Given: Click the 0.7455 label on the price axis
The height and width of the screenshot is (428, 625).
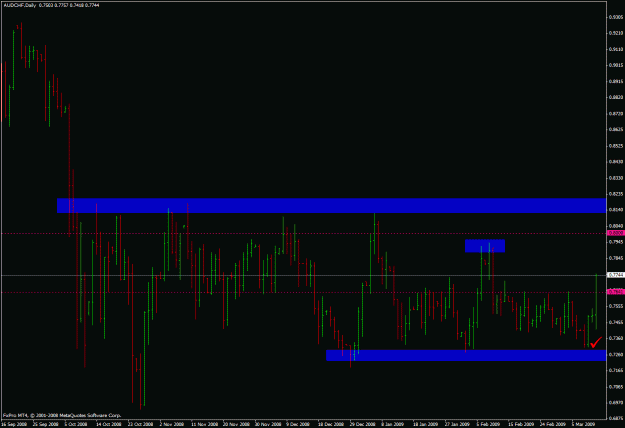Looking at the screenshot, I should pos(616,322).
